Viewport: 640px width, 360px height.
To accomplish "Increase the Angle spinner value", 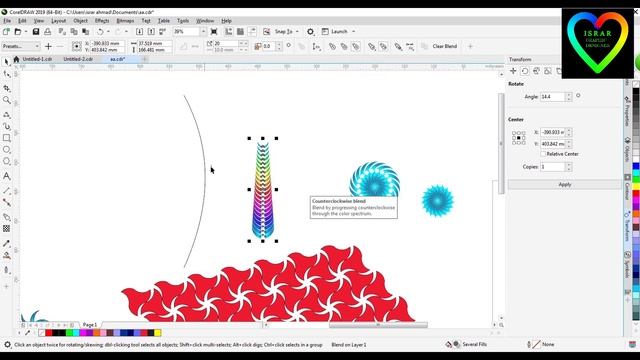I will 569,94.
